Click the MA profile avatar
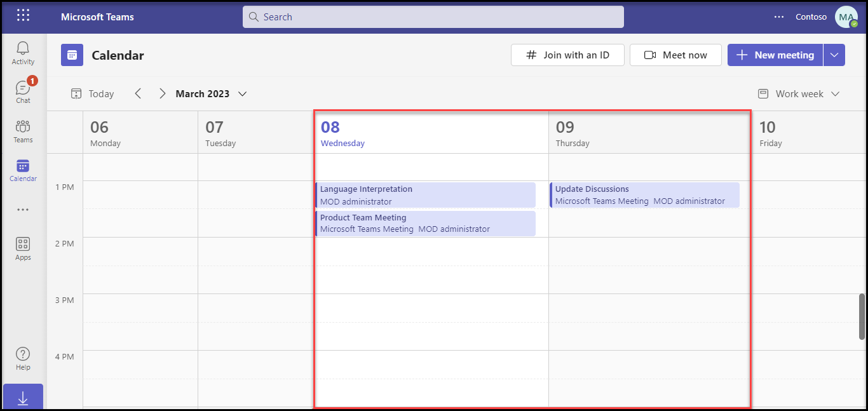 tap(846, 17)
